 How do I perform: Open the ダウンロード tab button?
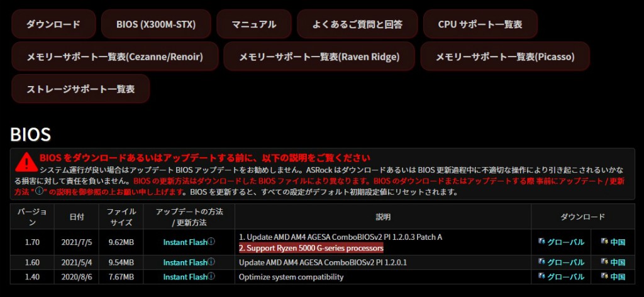coord(53,24)
